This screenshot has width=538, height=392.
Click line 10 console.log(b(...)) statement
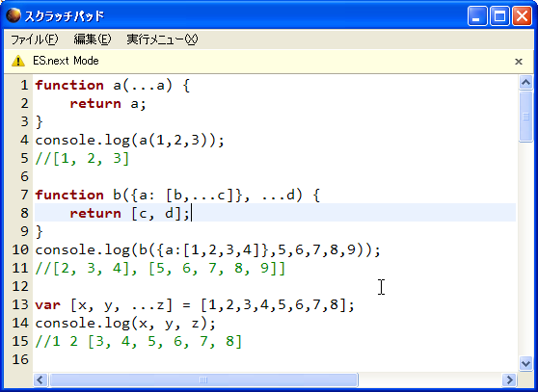click(x=208, y=249)
